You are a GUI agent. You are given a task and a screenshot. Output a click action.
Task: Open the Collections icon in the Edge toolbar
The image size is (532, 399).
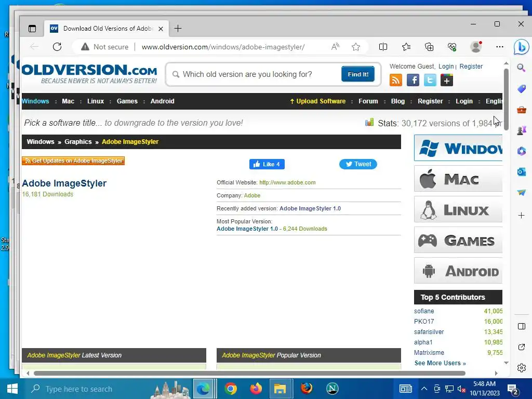(x=429, y=47)
